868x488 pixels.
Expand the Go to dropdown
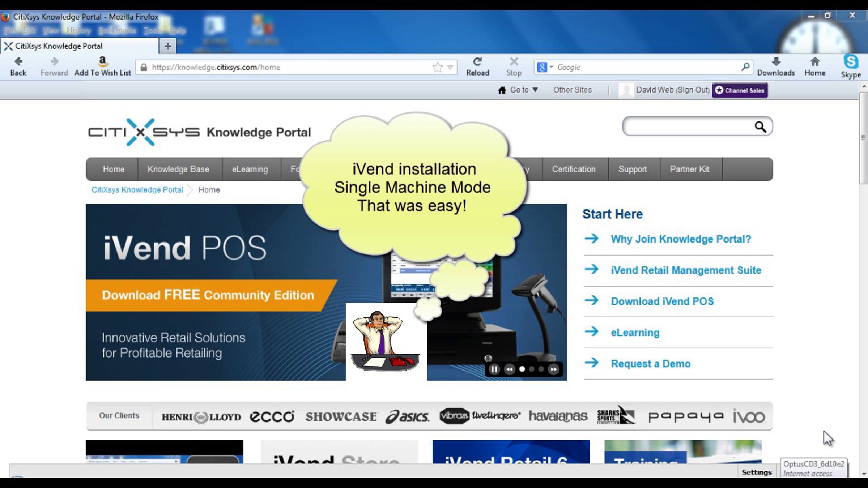click(523, 90)
